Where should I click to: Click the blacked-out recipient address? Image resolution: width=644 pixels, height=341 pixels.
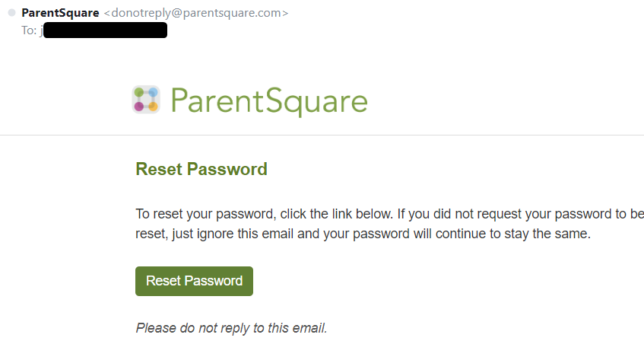coord(105,30)
